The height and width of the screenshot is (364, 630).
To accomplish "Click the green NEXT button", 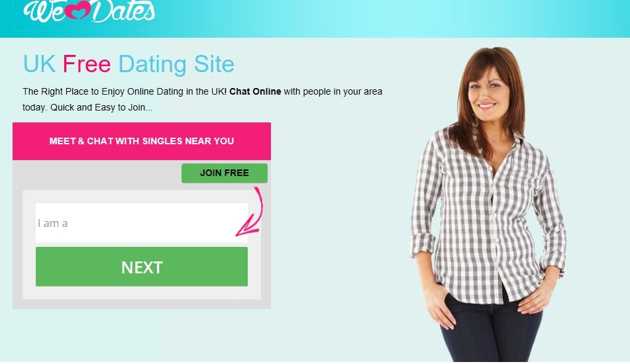I will (x=141, y=267).
